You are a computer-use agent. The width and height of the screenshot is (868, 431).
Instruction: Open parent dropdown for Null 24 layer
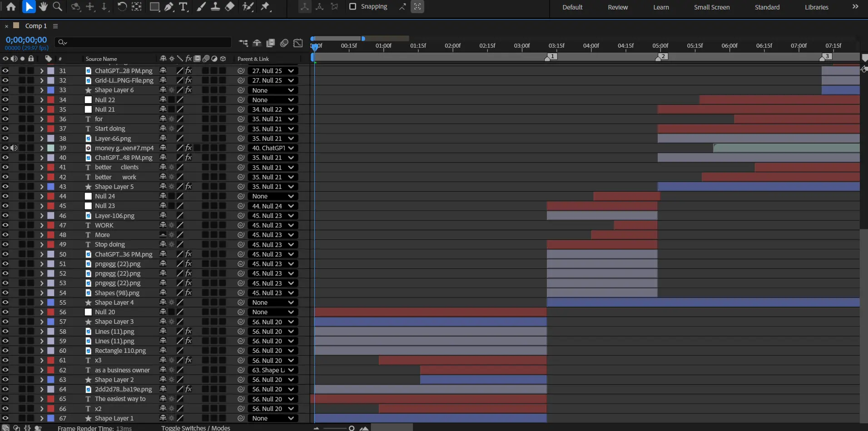[273, 196]
